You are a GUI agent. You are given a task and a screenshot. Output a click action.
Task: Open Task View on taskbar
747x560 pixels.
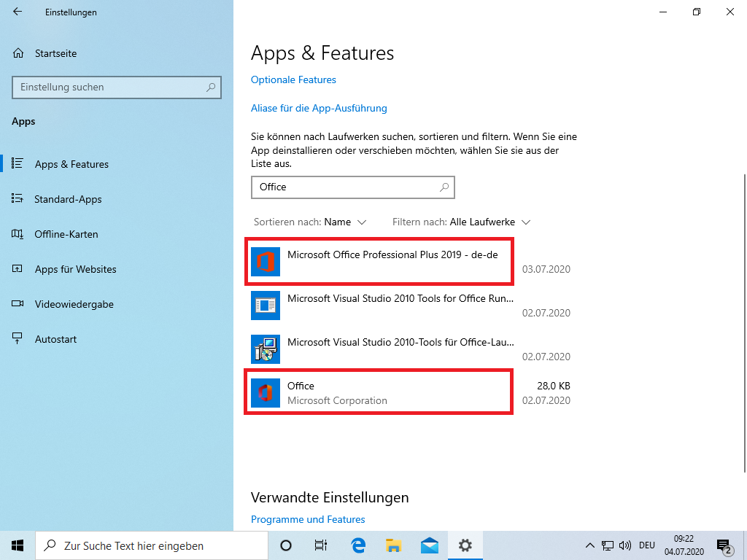pos(321,545)
